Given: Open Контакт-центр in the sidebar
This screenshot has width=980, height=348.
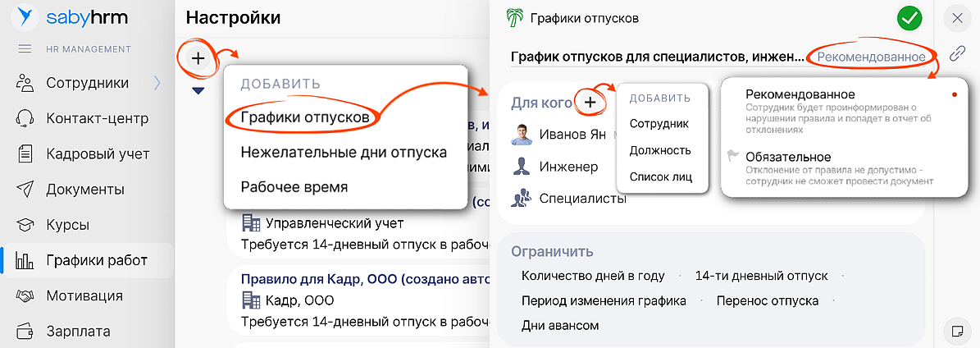Looking at the screenshot, I should (x=97, y=118).
